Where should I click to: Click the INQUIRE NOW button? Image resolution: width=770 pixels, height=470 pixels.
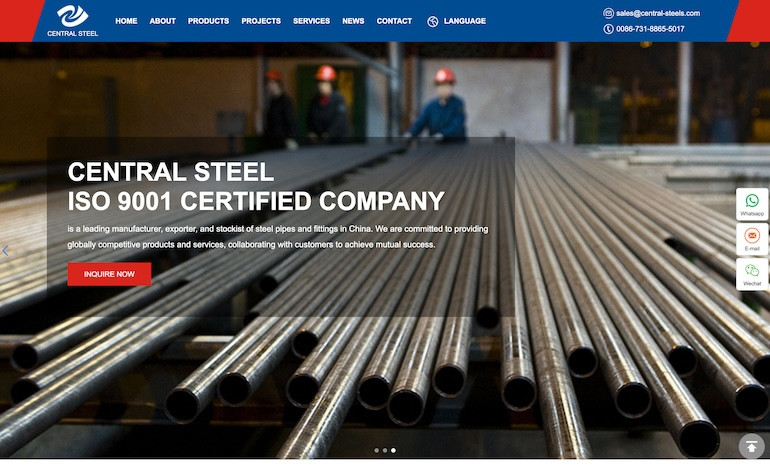click(x=109, y=274)
